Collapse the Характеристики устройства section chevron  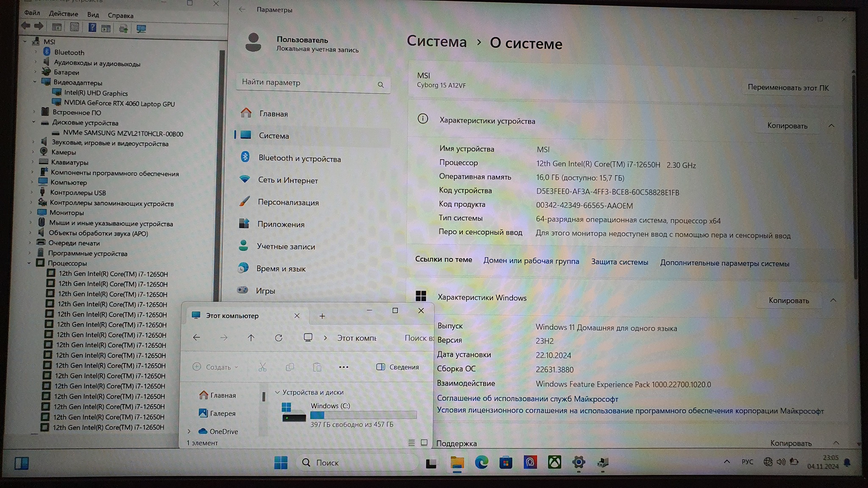click(x=831, y=126)
